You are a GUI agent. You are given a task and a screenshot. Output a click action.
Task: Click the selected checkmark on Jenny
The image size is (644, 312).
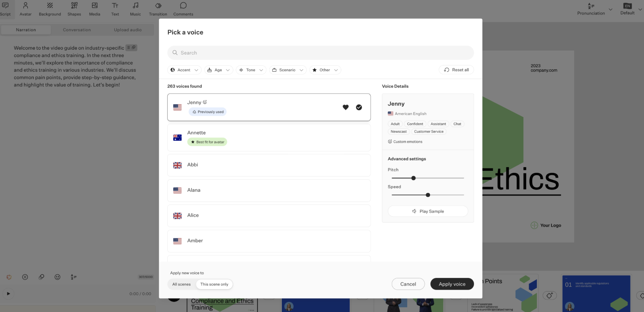[x=359, y=107]
